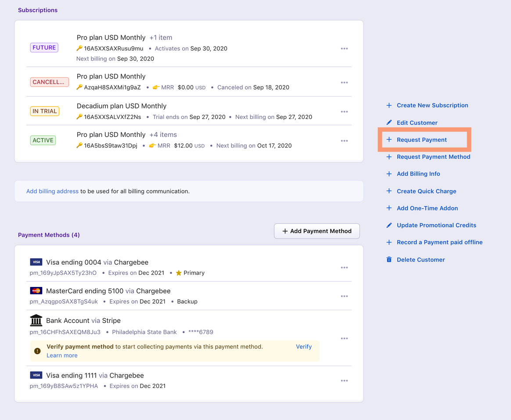This screenshot has height=420, width=511.
Task: Expand three-dot menu for Decadium plan subscription
Action: [x=344, y=112]
